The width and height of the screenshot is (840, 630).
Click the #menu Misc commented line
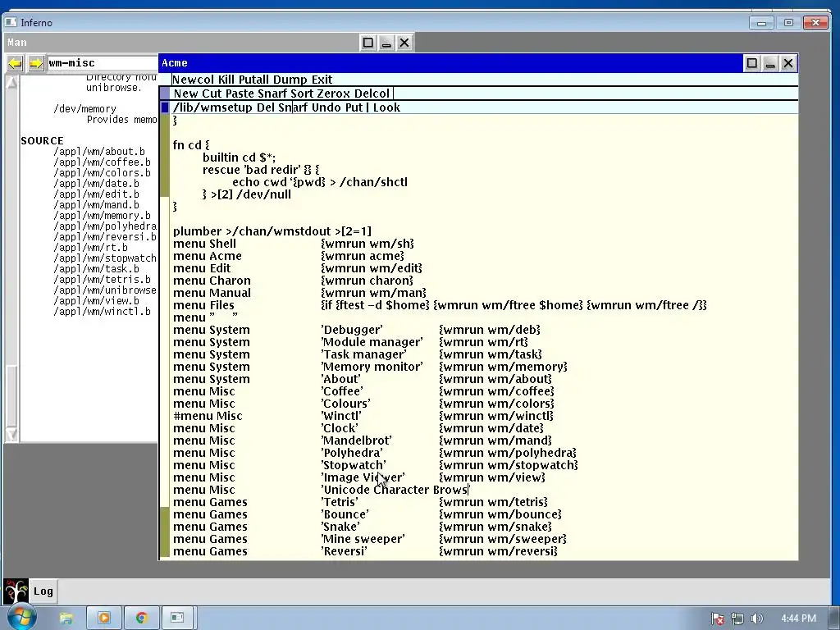pyautogui.click(x=363, y=416)
